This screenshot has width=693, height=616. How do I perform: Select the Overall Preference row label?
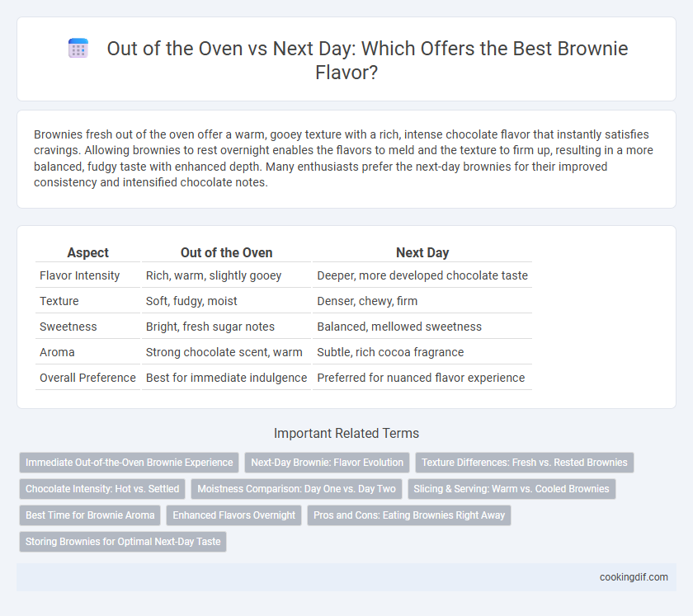point(87,378)
